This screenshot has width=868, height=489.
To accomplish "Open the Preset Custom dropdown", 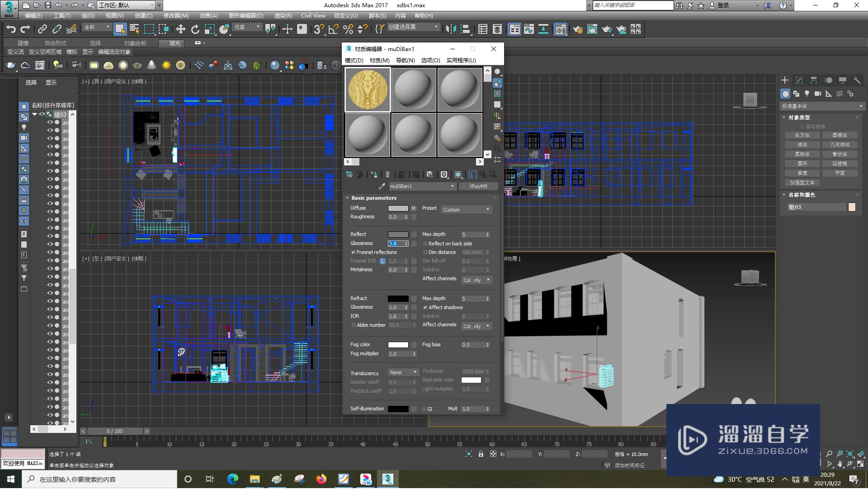I will [x=466, y=210].
